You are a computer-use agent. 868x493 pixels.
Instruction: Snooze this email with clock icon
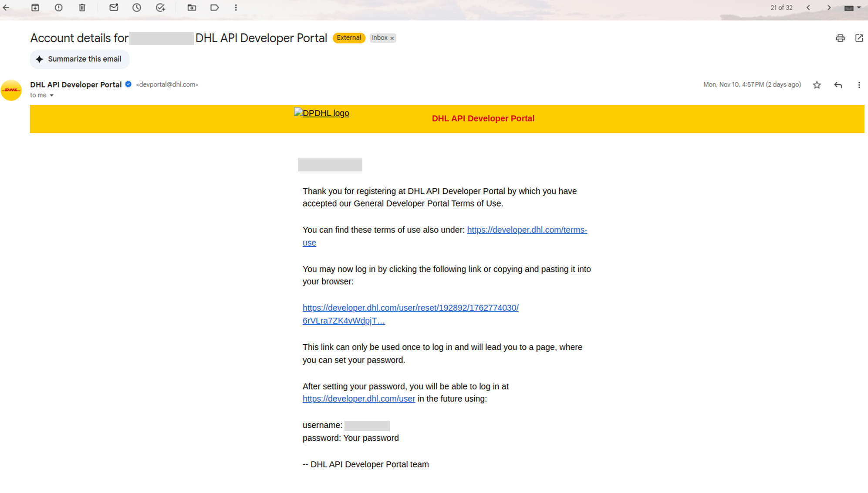coord(137,7)
